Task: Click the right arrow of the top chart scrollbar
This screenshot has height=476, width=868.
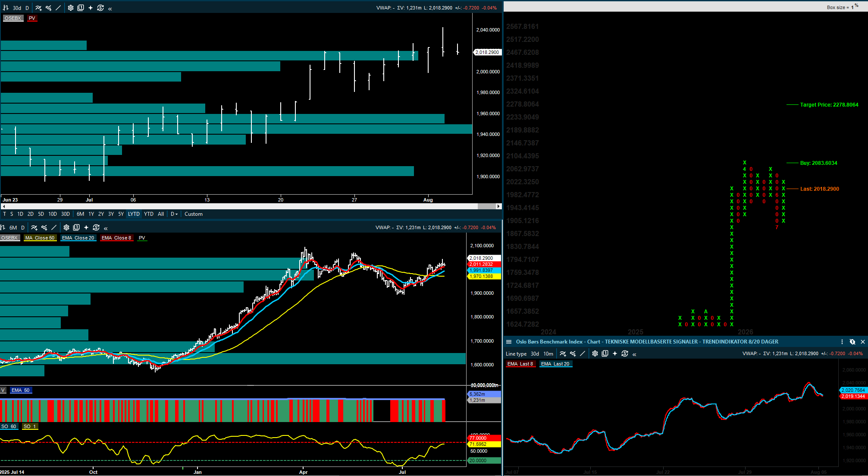Action: click(x=499, y=206)
